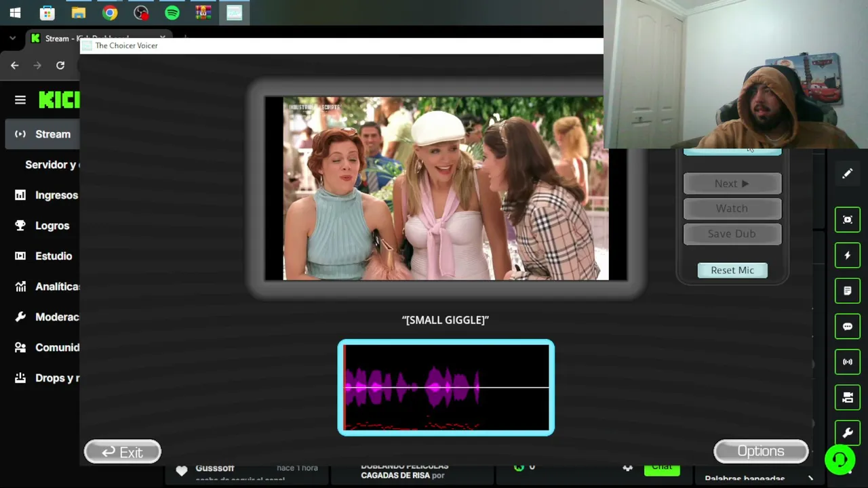Go back in the Chrome browser
The height and width of the screenshot is (488, 868).
click(14, 65)
